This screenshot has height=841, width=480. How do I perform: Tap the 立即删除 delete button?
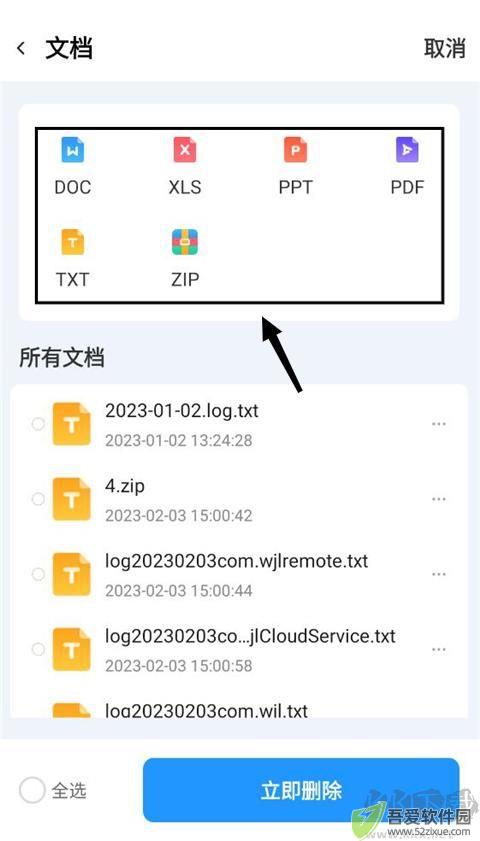tap(301, 790)
